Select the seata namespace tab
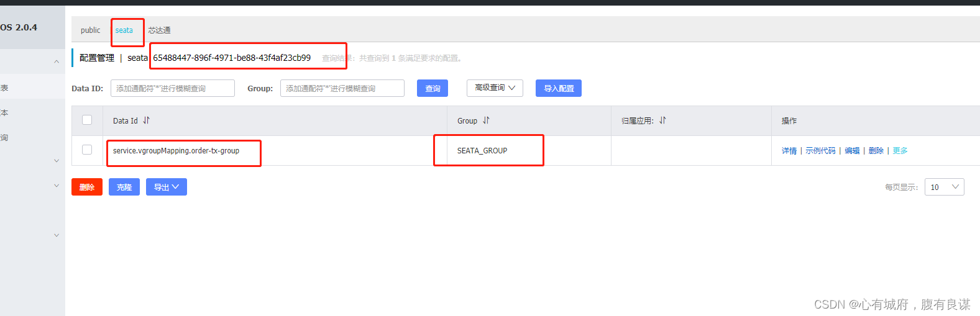The image size is (980, 316). (124, 30)
